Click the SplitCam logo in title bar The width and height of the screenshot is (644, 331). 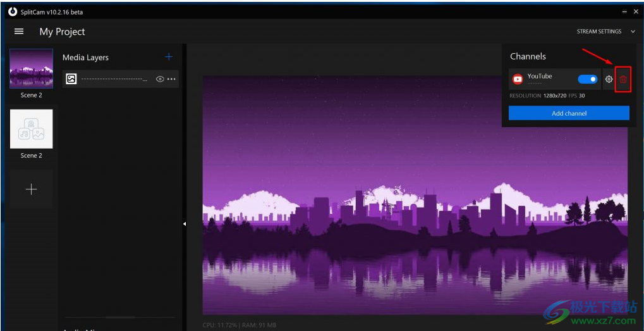13,11
